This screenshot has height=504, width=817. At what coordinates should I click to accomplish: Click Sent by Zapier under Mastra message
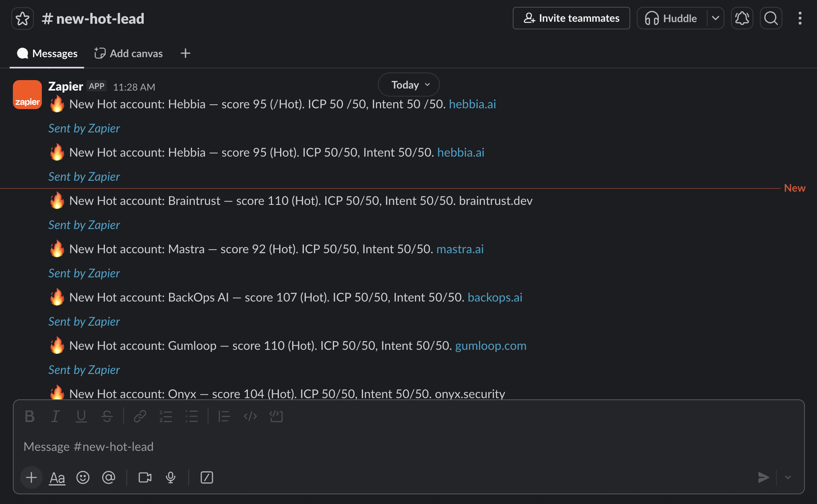click(84, 273)
